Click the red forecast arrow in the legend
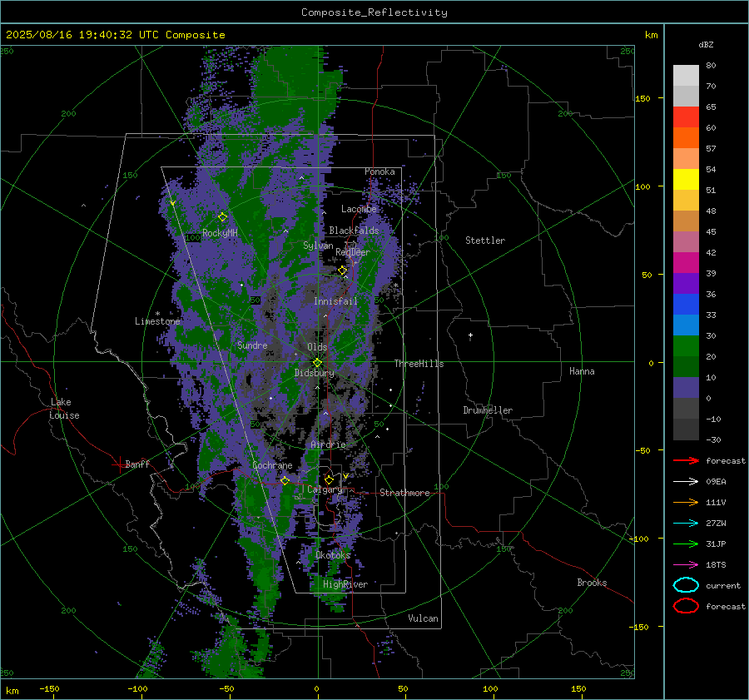Image resolution: width=749 pixels, height=700 pixels. [686, 460]
